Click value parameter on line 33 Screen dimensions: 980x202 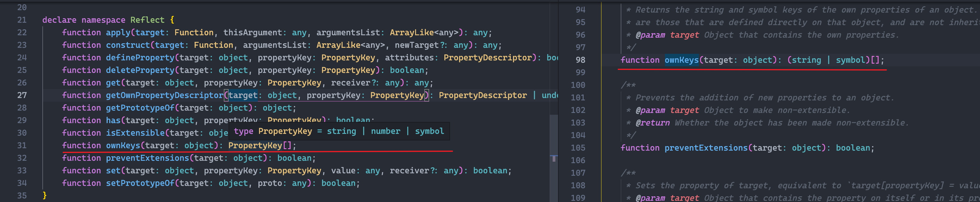343,171
